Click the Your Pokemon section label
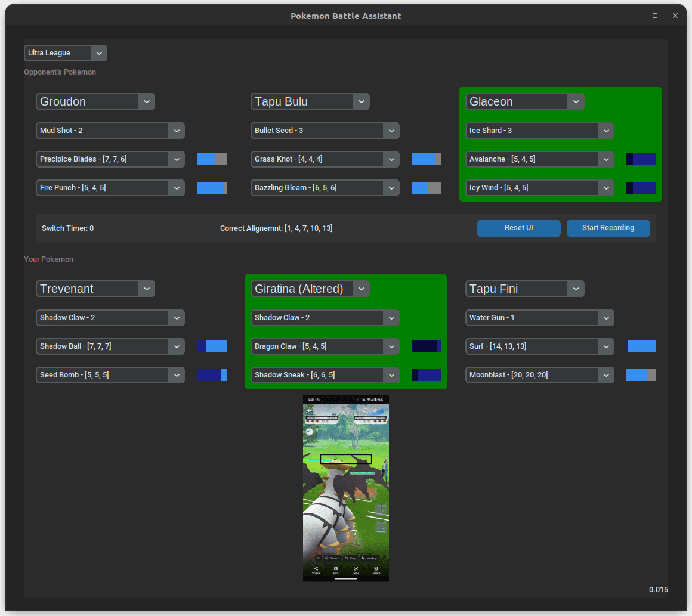 [x=48, y=259]
